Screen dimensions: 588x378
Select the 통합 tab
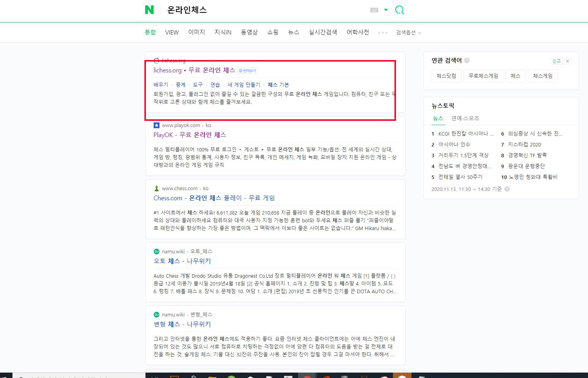(x=150, y=32)
